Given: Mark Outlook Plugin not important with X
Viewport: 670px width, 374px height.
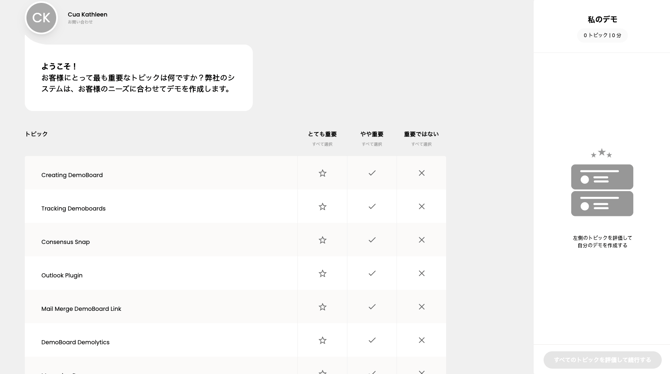Looking at the screenshot, I should 422,274.
